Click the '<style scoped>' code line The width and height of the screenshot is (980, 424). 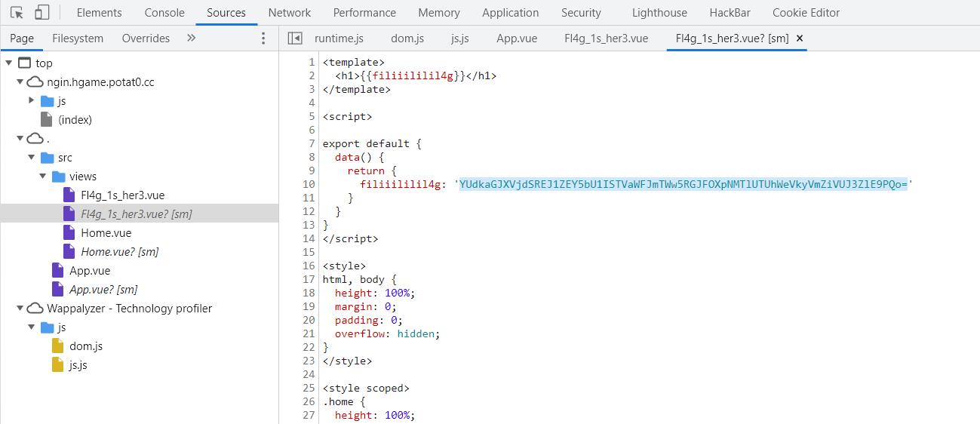(x=366, y=388)
